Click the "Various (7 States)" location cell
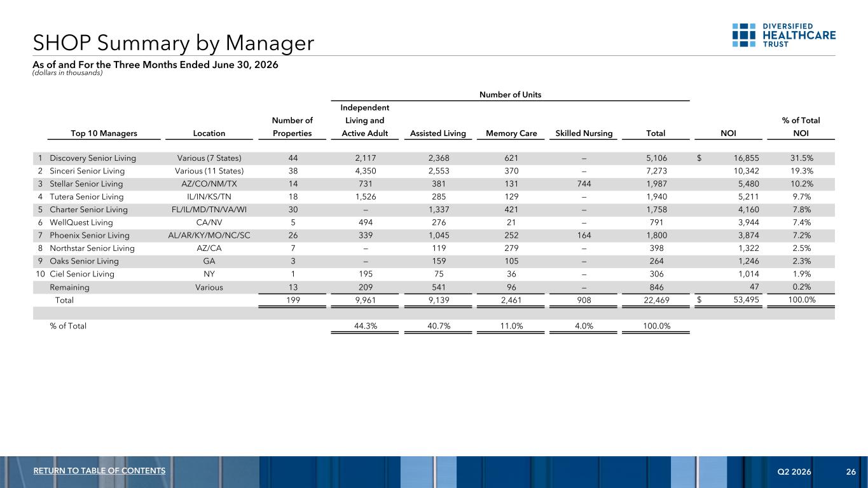 [x=209, y=159]
